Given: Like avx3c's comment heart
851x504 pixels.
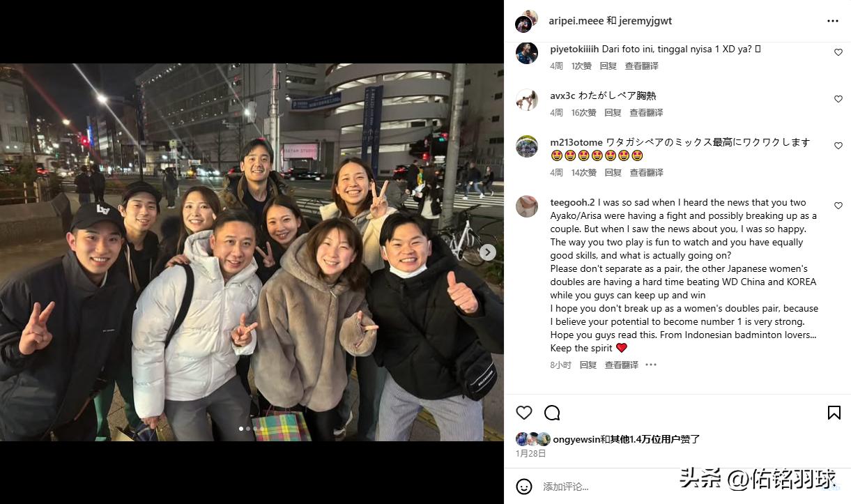Looking at the screenshot, I should 838,99.
